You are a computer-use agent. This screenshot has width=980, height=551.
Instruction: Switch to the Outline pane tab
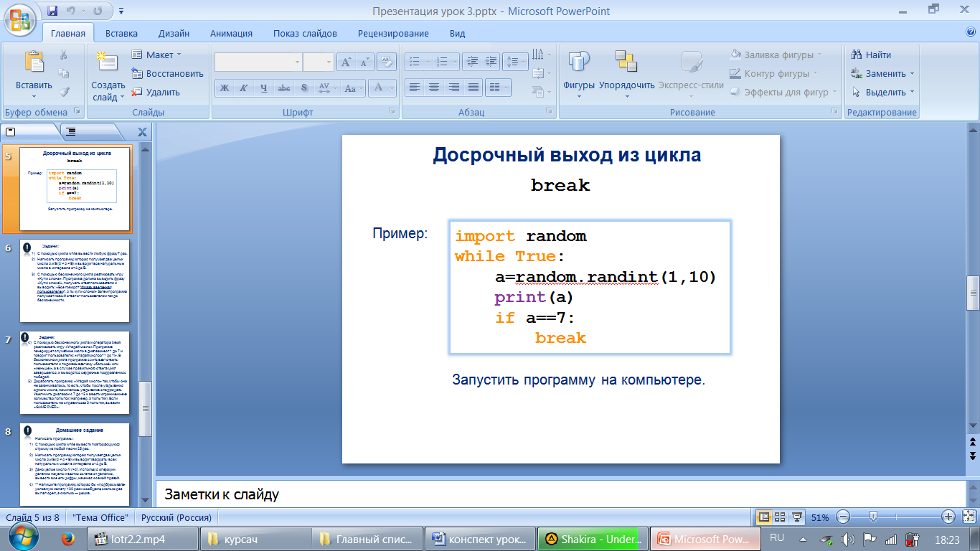[x=70, y=131]
